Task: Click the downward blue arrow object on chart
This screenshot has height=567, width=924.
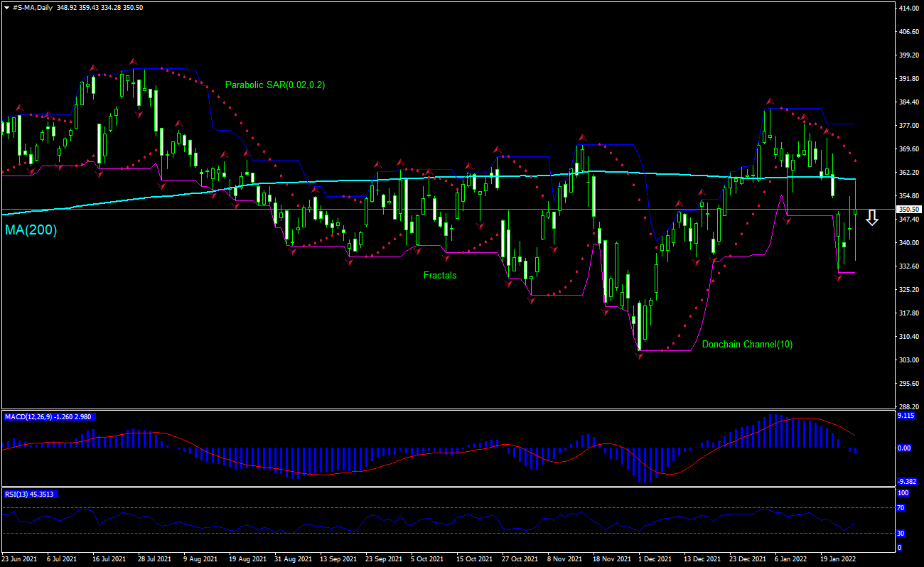Action: [873, 218]
